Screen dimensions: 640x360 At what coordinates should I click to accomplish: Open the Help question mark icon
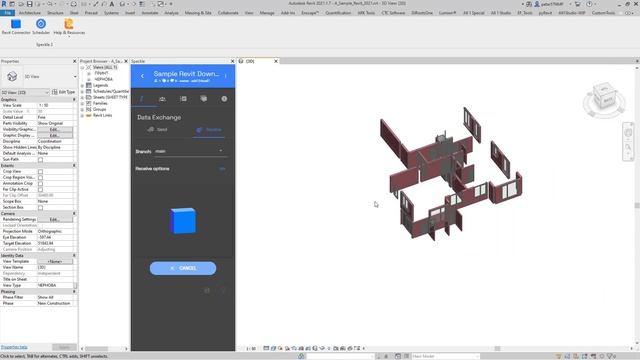[589, 4]
